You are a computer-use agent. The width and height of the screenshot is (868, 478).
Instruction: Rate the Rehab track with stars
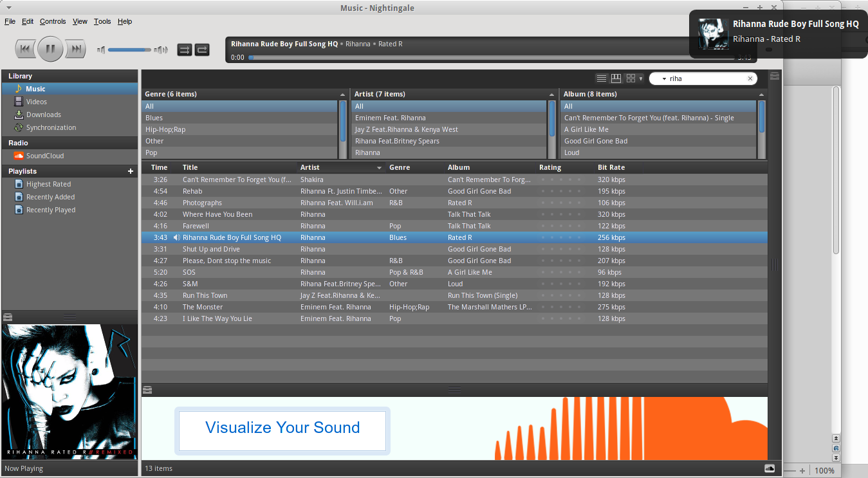(561, 191)
